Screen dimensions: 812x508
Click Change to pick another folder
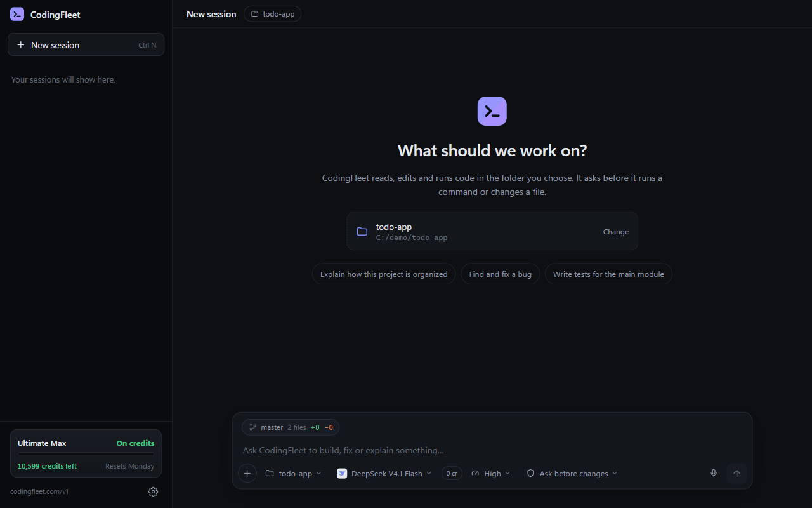pyautogui.click(x=615, y=232)
